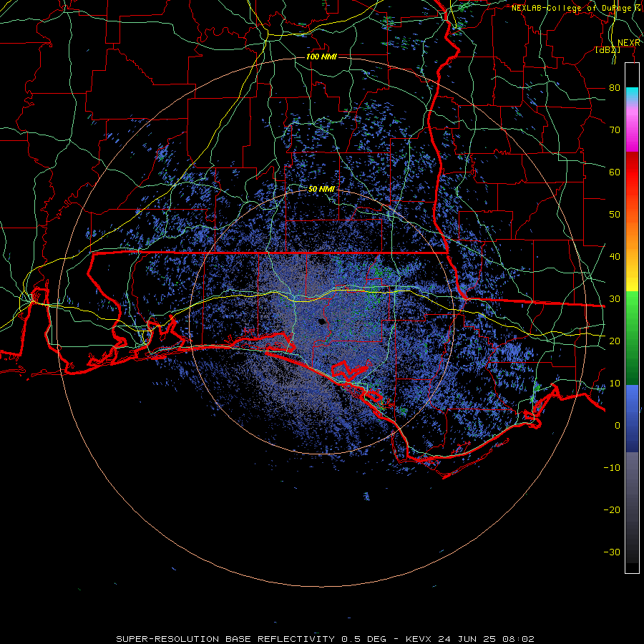This screenshot has width=644, height=644.
Task: Click the 40 dBZ scale label
Action: [615, 256]
